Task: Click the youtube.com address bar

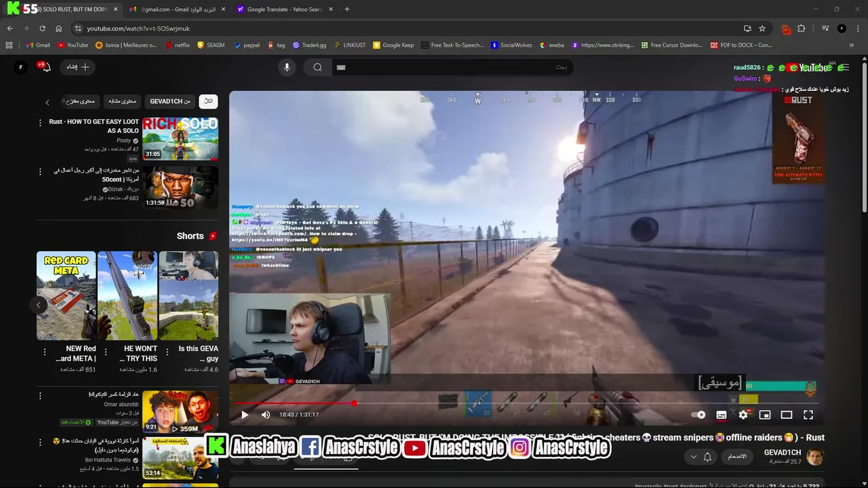Action: pyautogui.click(x=407, y=28)
